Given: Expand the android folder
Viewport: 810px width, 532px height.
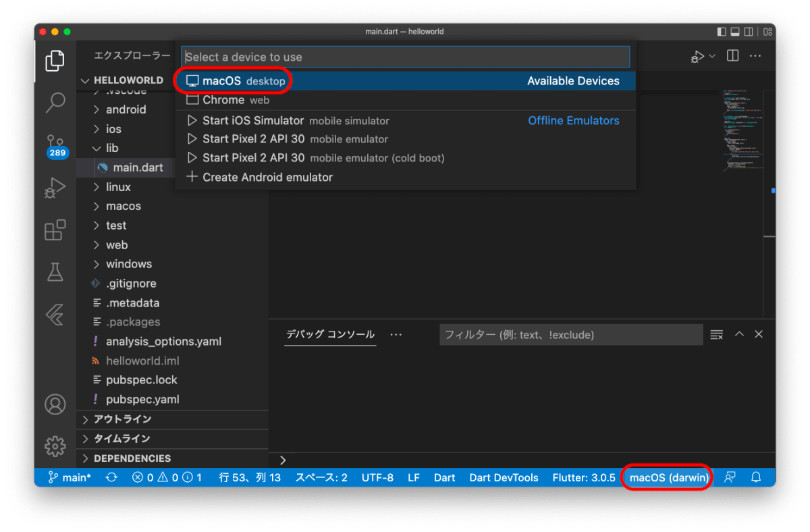Looking at the screenshot, I should tap(126, 109).
